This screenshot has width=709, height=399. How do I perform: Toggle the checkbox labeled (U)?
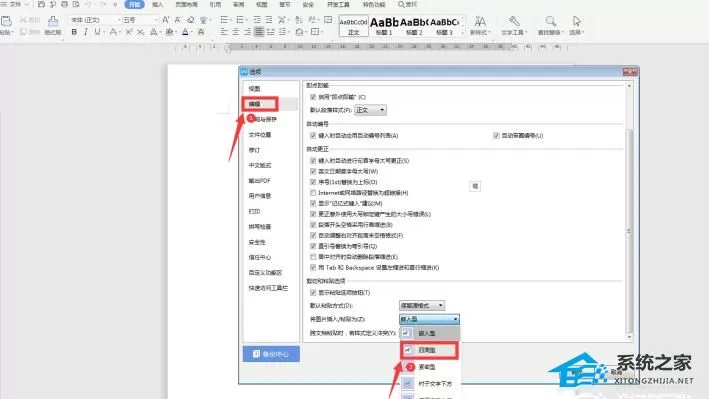click(x=496, y=136)
